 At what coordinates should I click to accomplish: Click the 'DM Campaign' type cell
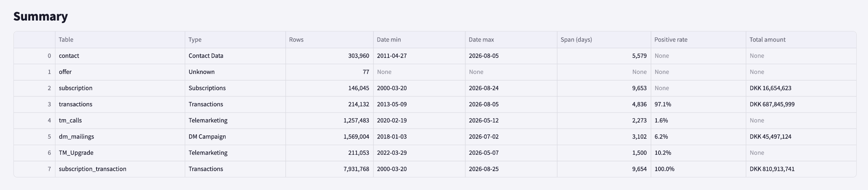click(x=235, y=136)
